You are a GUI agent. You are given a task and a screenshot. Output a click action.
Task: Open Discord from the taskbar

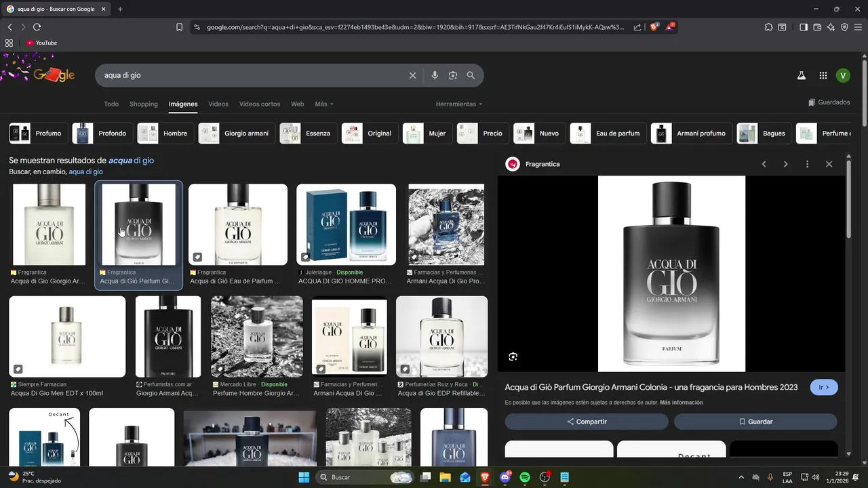[x=505, y=477]
